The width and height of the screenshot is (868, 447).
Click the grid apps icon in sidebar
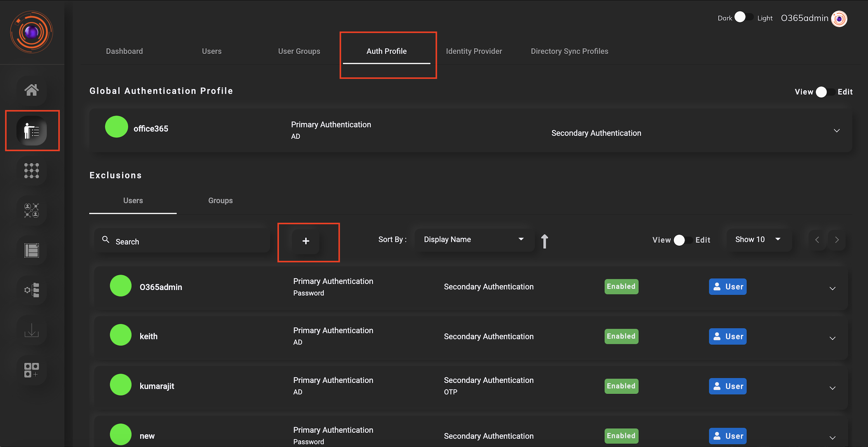[31, 171]
